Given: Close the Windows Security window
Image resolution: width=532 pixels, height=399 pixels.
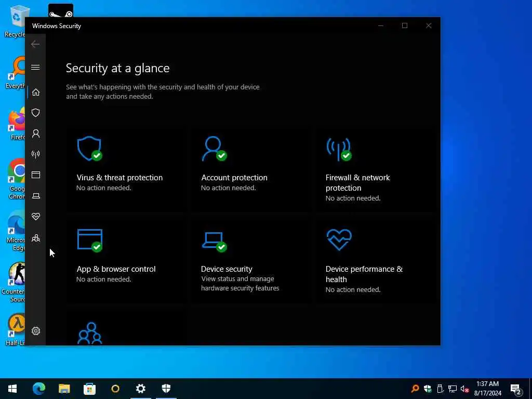Looking at the screenshot, I should pos(429,26).
